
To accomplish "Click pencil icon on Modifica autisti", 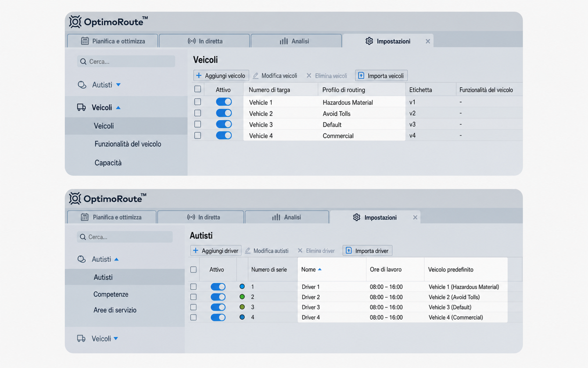I will pyautogui.click(x=248, y=251).
